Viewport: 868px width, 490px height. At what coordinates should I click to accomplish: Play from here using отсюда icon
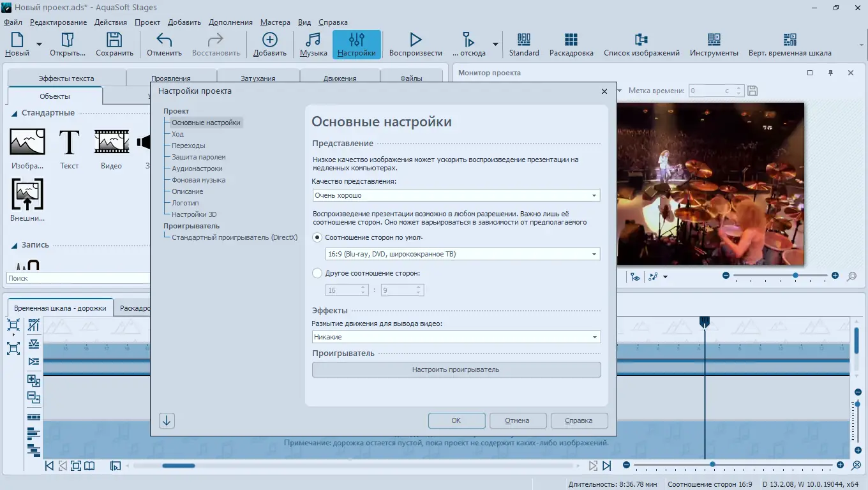point(468,40)
